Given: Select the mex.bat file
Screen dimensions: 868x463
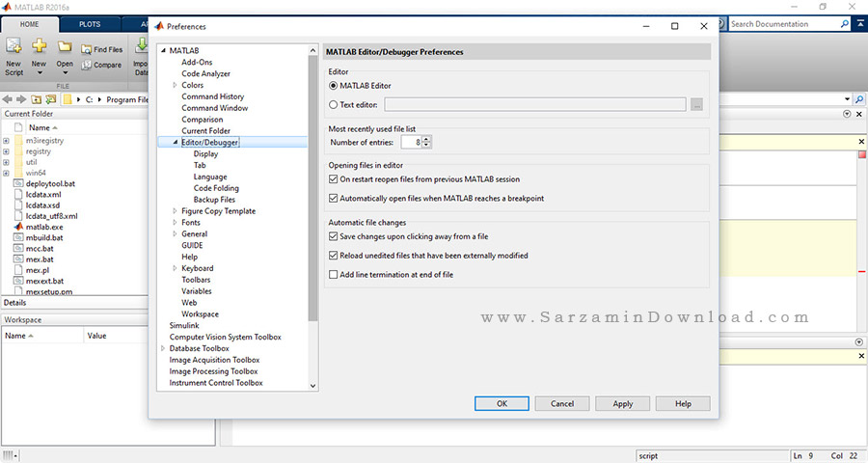Looking at the screenshot, I should pyautogui.click(x=40, y=259).
